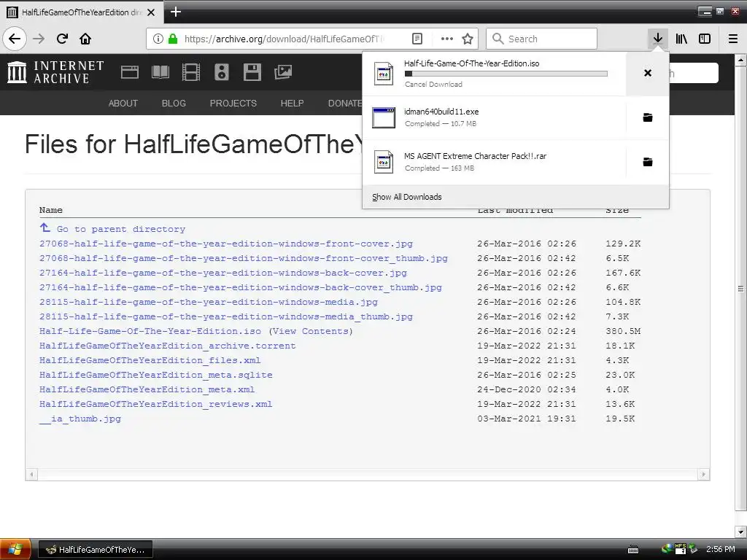Click the 2:56 PM system clock
The image size is (747, 560).
pos(720,550)
